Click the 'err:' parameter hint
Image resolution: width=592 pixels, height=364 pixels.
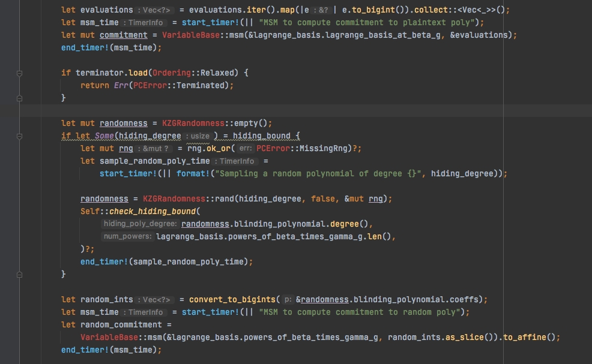[246, 149]
